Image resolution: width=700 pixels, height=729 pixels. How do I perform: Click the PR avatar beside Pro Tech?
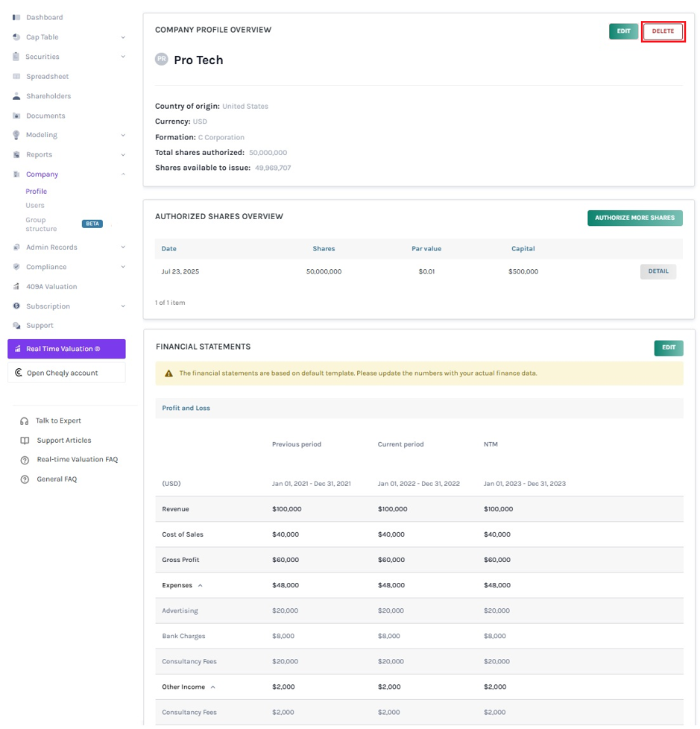tap(162, 59)
